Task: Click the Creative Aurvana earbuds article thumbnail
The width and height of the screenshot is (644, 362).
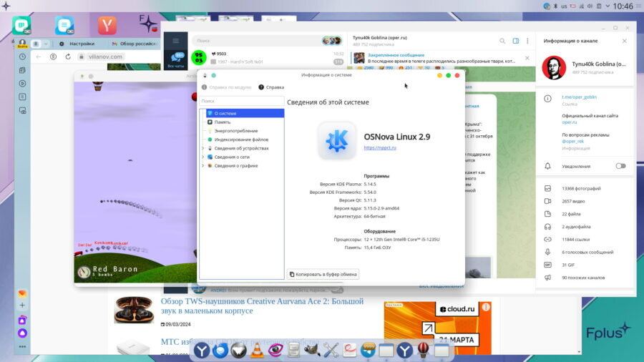Action: coord(134,310)
